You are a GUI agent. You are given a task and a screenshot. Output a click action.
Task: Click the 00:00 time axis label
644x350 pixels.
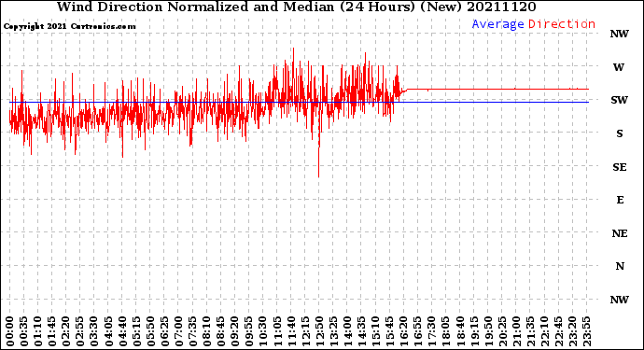pos(10,331)
